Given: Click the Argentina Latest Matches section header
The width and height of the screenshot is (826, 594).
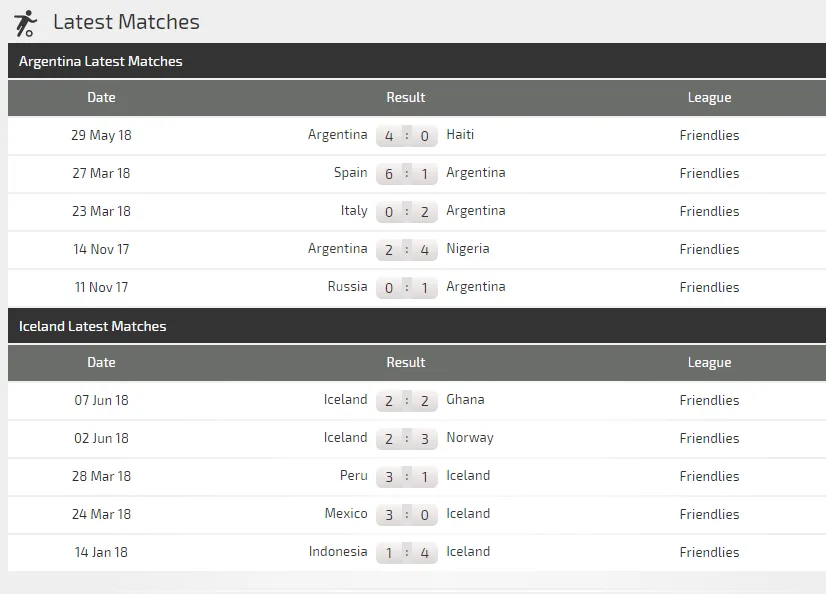Looking at the screenshot, I should pos(101,61).
